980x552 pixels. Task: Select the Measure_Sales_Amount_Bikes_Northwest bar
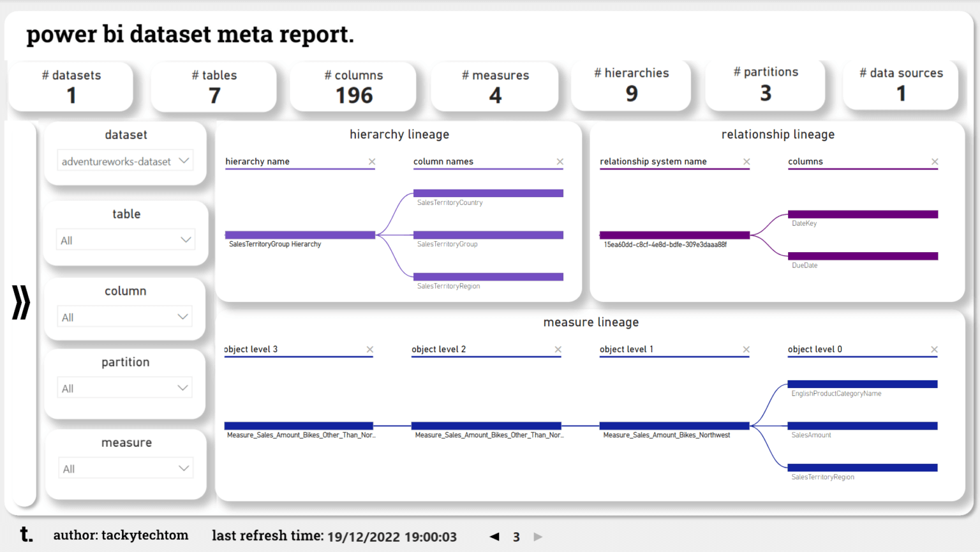coord(674,425)
